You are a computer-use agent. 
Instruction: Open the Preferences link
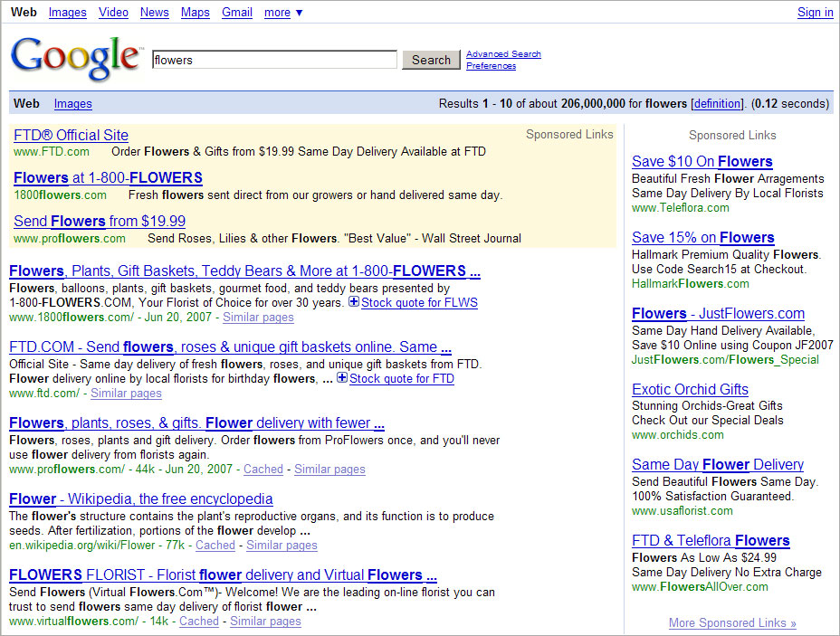point(491,66)
